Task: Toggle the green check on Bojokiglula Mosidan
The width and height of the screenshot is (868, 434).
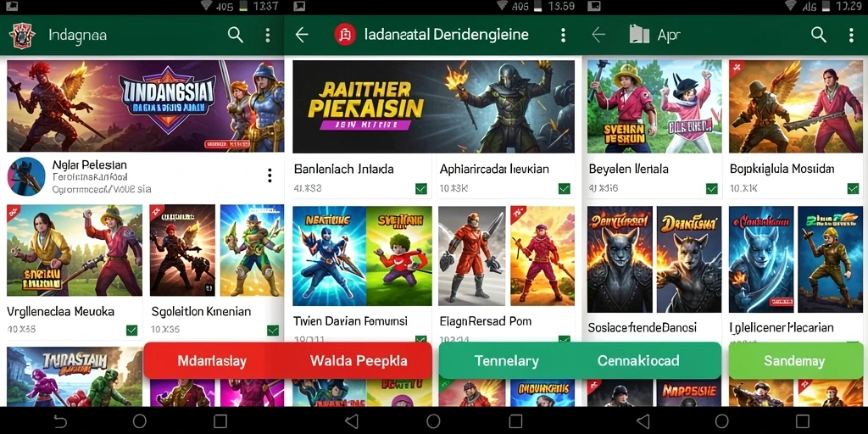Action: [x=853, y=189]
